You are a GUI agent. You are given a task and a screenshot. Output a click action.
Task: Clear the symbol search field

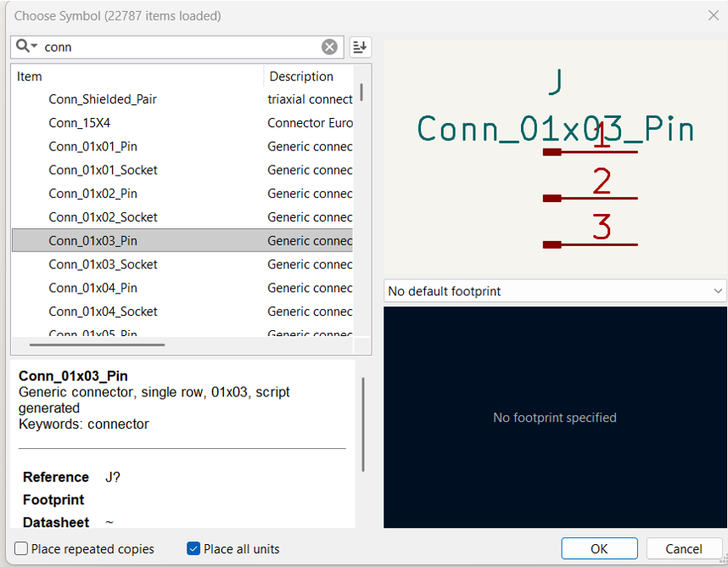(x=329, y=47)
